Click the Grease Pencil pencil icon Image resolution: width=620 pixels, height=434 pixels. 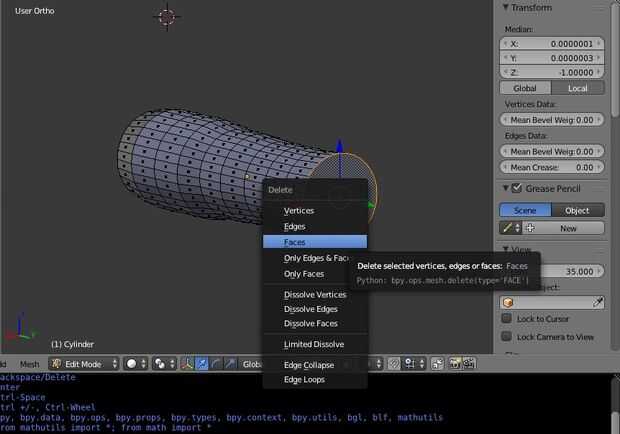tap(507, 228)
